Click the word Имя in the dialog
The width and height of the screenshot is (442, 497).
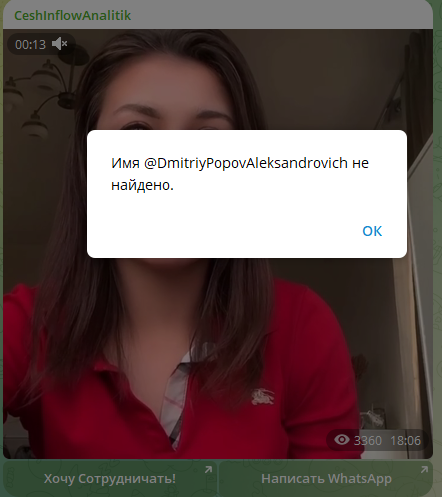click(125, 163)
